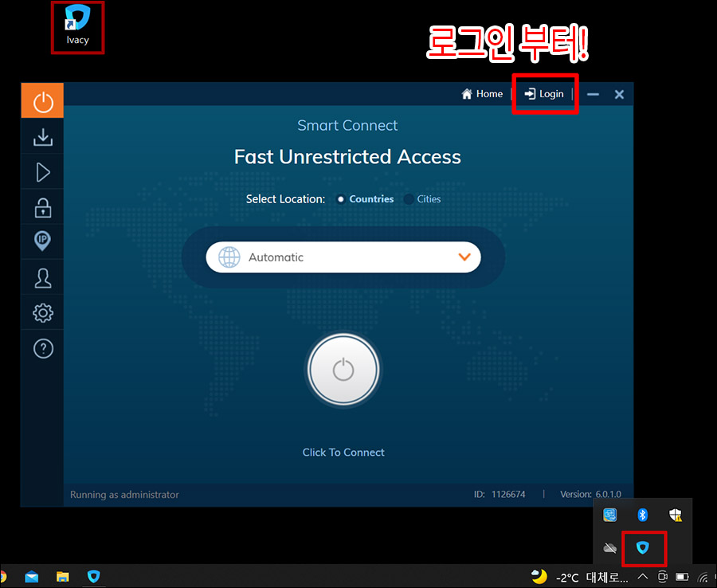Open the account profile icon in sidebar
Screen dimensions: 717x588
pos(42,278)
